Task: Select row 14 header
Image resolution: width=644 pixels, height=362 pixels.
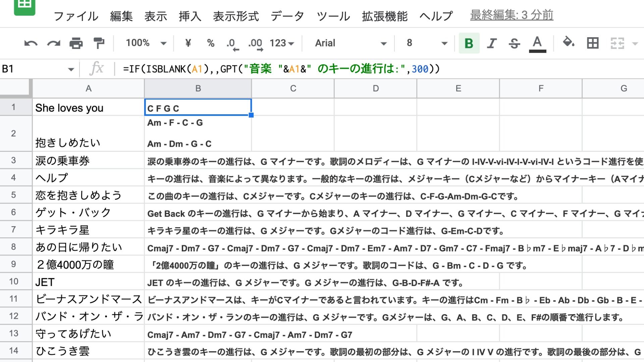Action: [13, 351]
